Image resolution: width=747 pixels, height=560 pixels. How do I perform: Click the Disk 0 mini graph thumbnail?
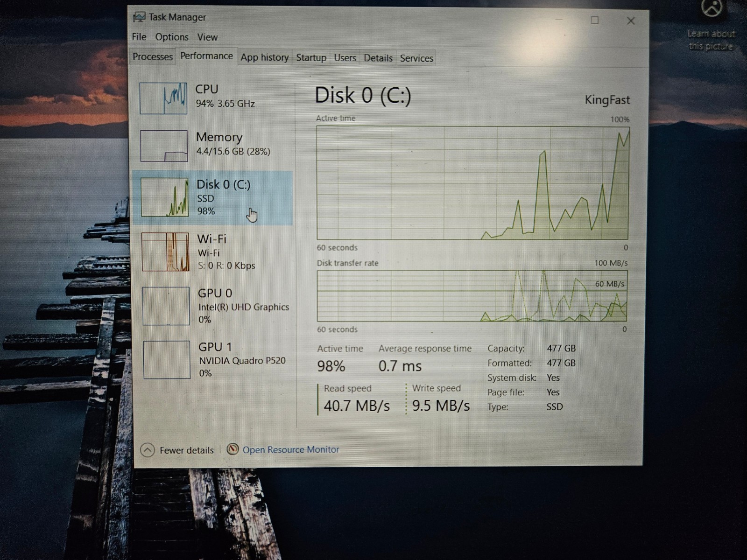[x=165, y=197]
